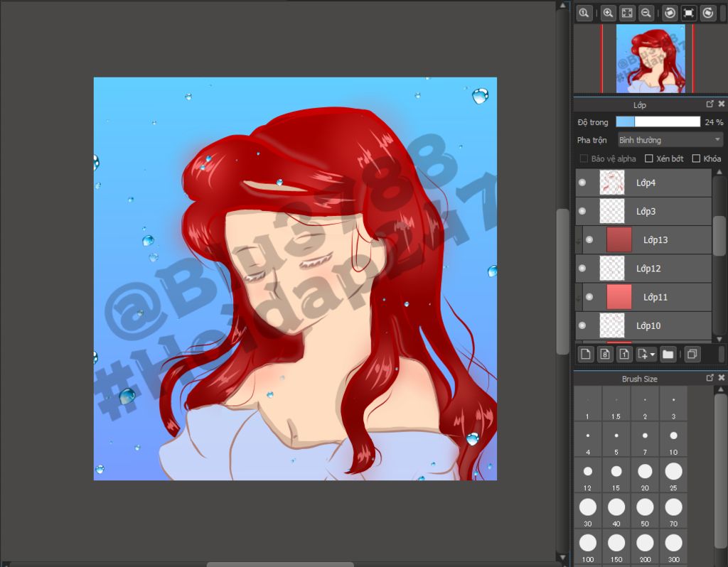Viewport: 728px width, 567px height.
Task: Select brush size 70
Action: click(673, 512)
